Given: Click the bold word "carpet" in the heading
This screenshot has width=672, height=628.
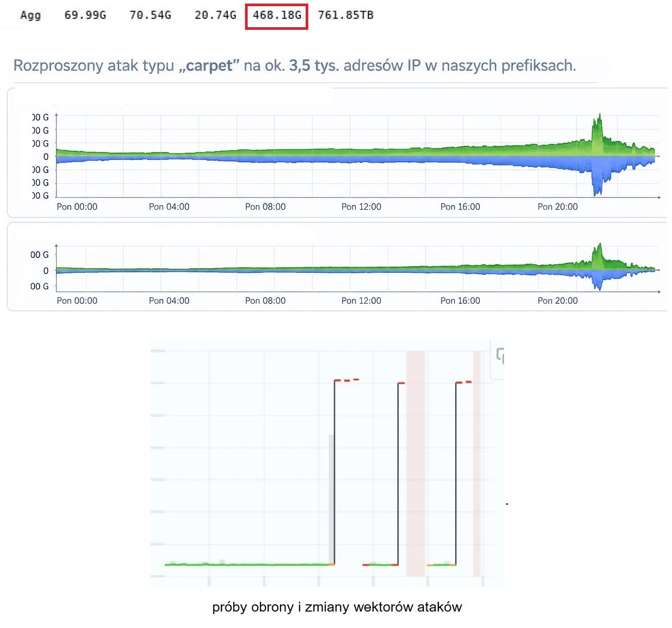Looking at the screenshot, I should pyautogui.click(x=210, y=66).
